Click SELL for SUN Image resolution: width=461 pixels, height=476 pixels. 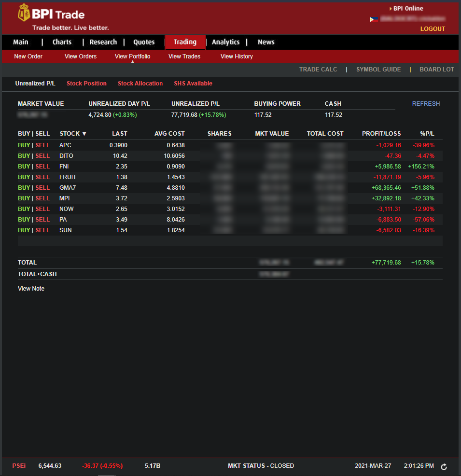[x=42, y=230]
